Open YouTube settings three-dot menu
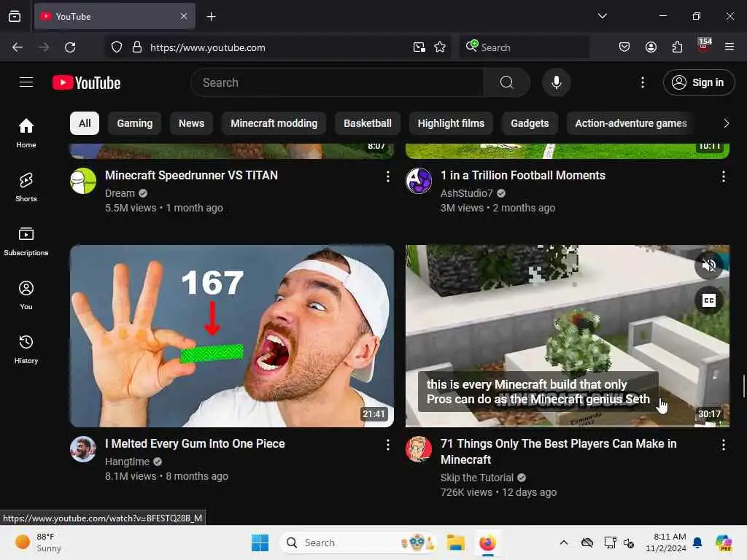This screenshot has width=747, height=560. click(642, 82)
